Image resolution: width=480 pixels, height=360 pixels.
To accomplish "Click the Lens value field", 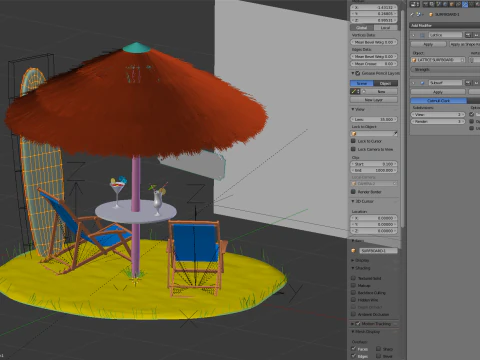I will 374,119.
